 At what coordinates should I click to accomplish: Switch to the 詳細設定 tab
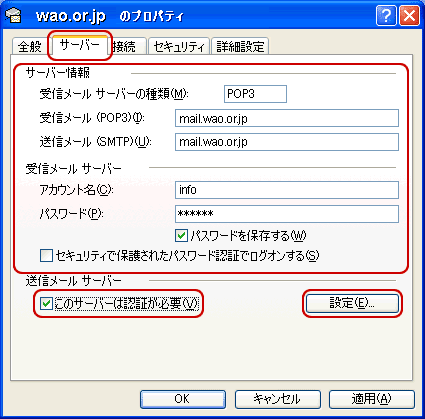point(240,47)
